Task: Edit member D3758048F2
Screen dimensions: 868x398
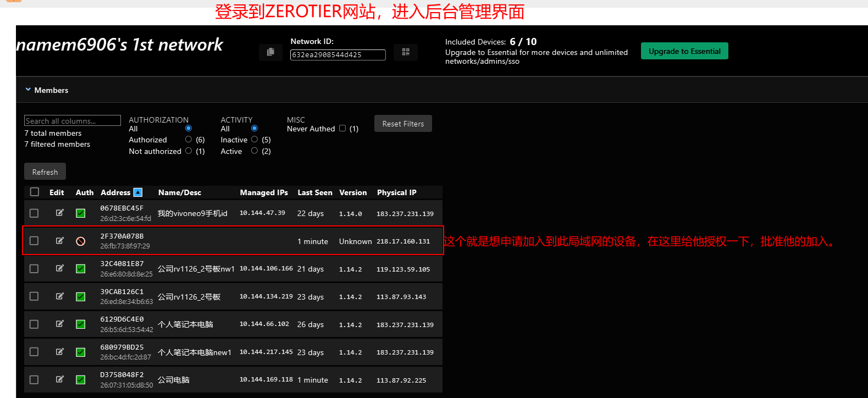Action: click(x=60, y=379)
